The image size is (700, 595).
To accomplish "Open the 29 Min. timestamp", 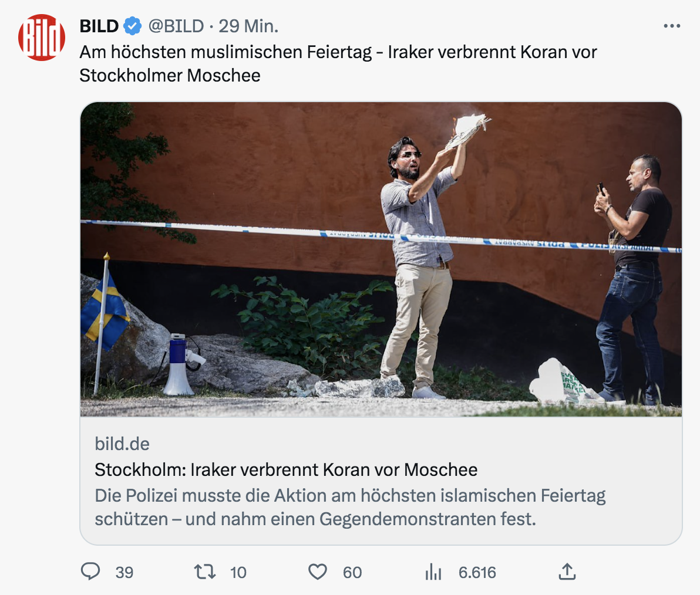I will [248, 26].
